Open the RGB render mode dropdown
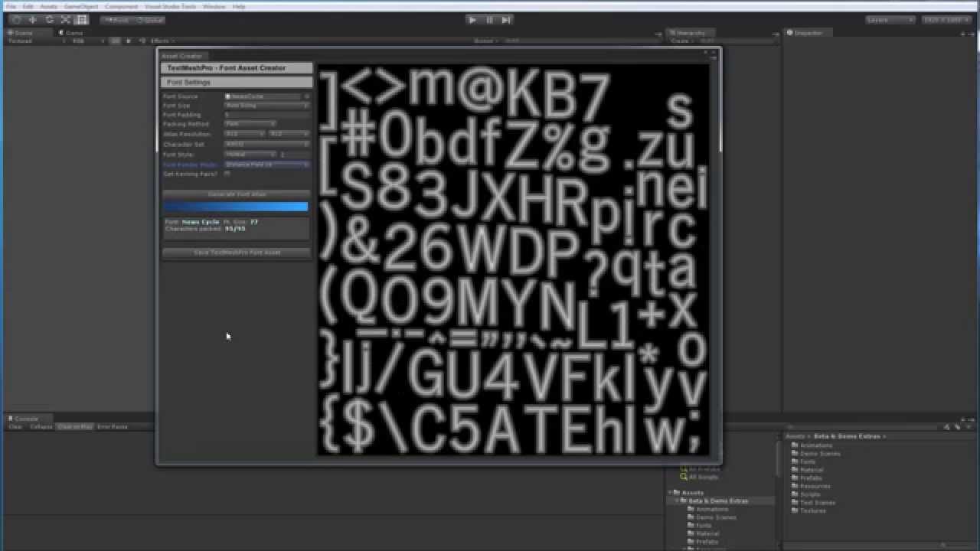 point(88,41)
